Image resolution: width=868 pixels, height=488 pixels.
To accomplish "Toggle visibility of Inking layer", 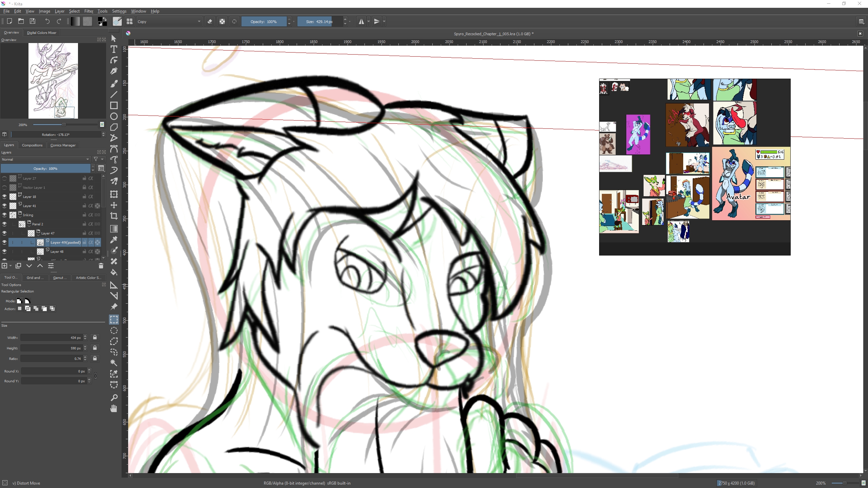I will point(4,215).
